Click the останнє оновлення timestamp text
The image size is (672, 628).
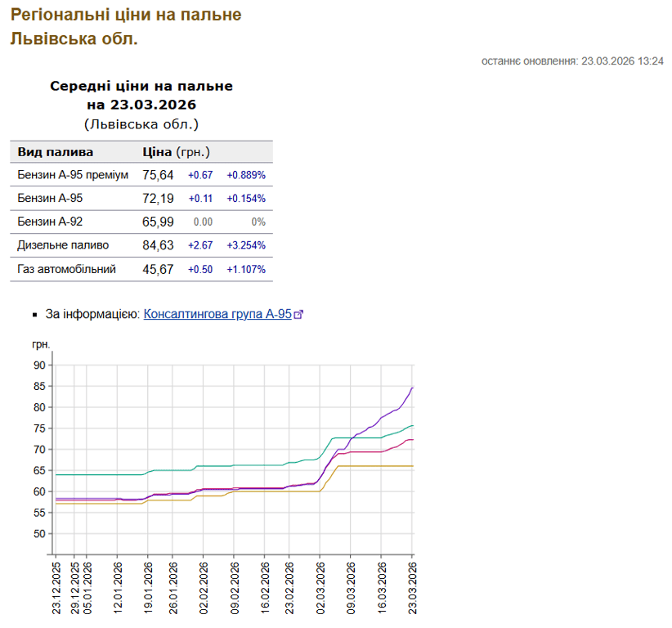[x=571, y=61]
